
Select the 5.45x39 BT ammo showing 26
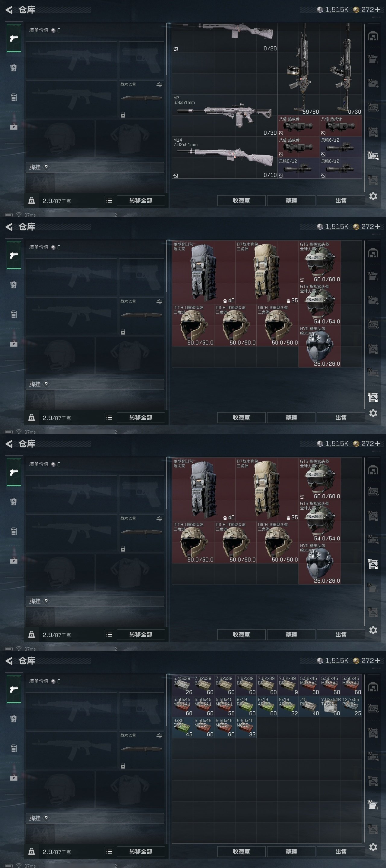tap(182, 685)
